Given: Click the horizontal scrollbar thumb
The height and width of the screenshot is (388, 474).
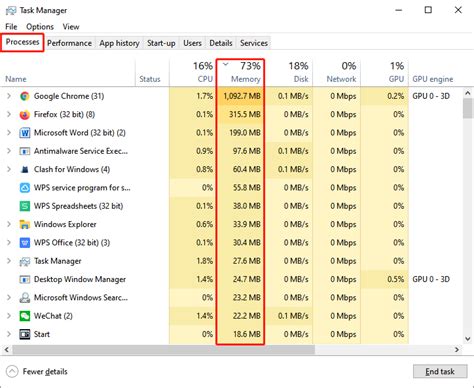Looking at the screenshot, I should (x=163, y=350).
